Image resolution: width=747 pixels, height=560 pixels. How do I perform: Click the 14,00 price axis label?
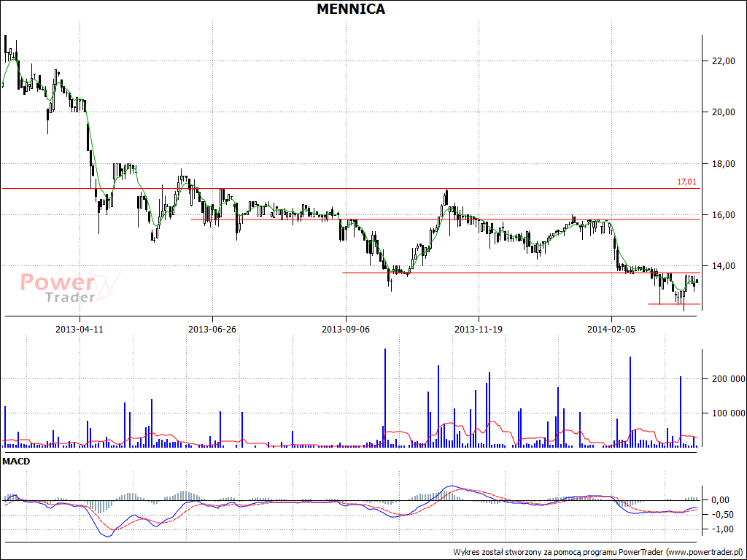(724, 266)
